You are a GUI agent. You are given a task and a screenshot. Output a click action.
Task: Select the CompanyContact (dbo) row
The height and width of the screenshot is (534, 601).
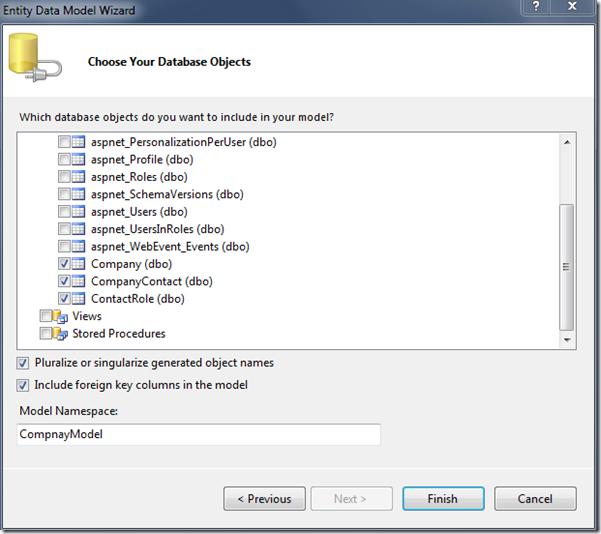click(152, 281)
